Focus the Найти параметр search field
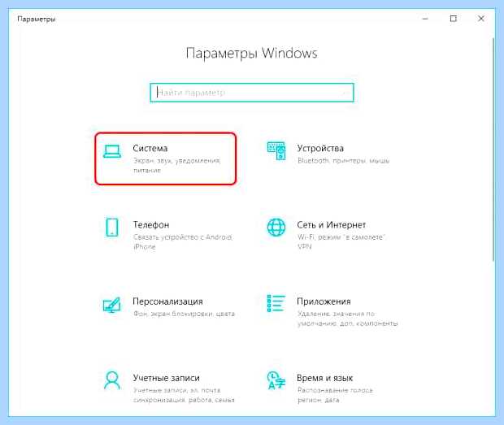 pos(252,93)
